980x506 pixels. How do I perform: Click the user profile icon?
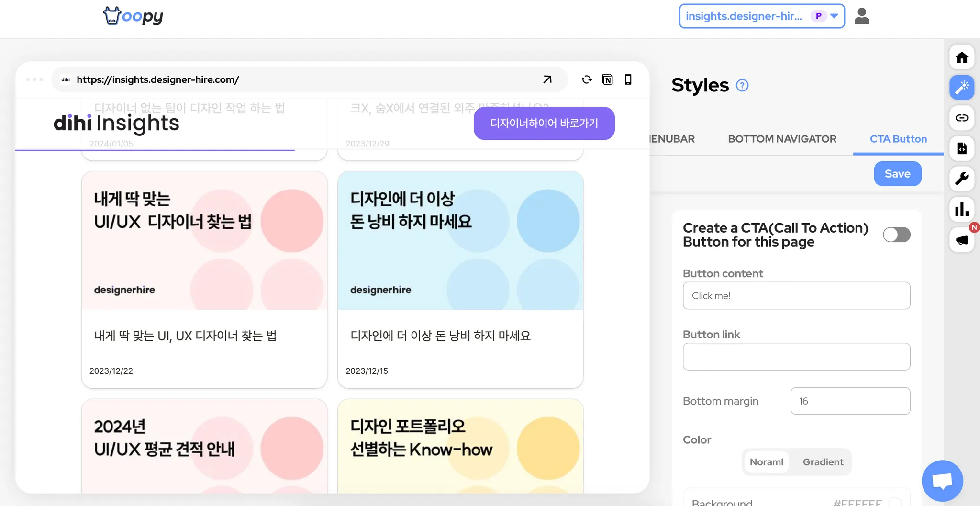pos(862,16)
